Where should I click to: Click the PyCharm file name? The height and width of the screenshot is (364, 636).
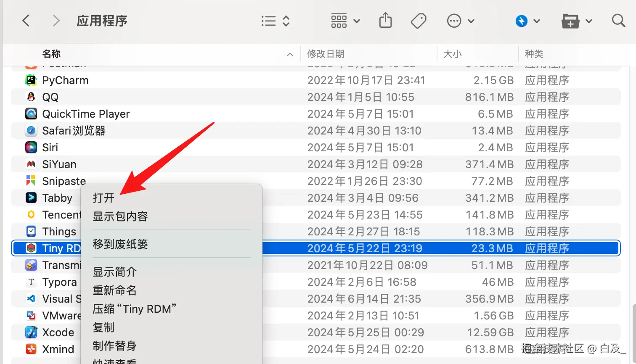[x=65, y=80]
